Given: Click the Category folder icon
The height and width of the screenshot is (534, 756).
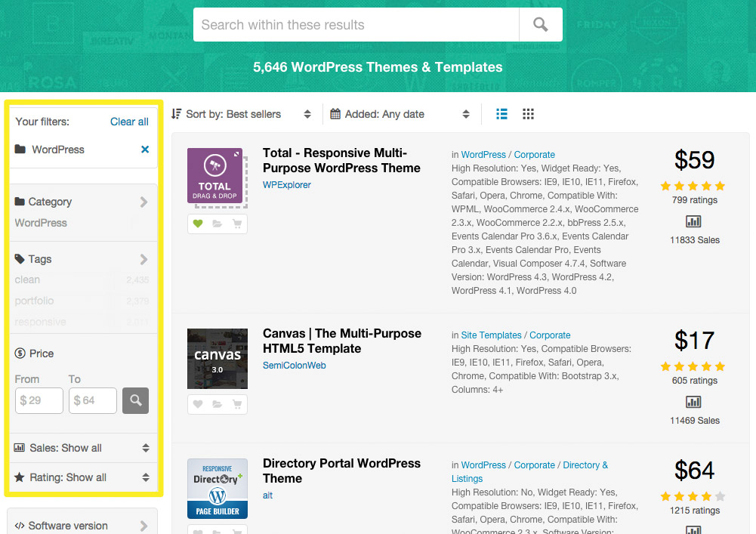Looking at the screenshot, I should point(20,201).
